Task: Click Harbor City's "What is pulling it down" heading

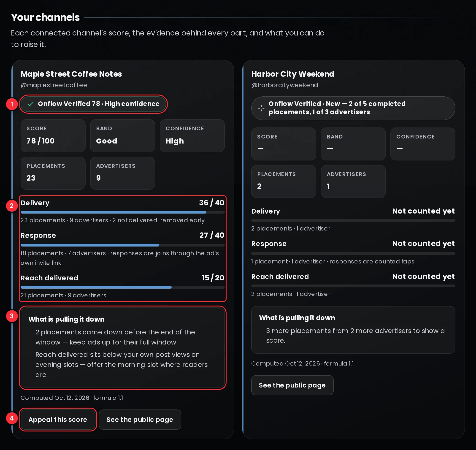Action: point(297,318)
